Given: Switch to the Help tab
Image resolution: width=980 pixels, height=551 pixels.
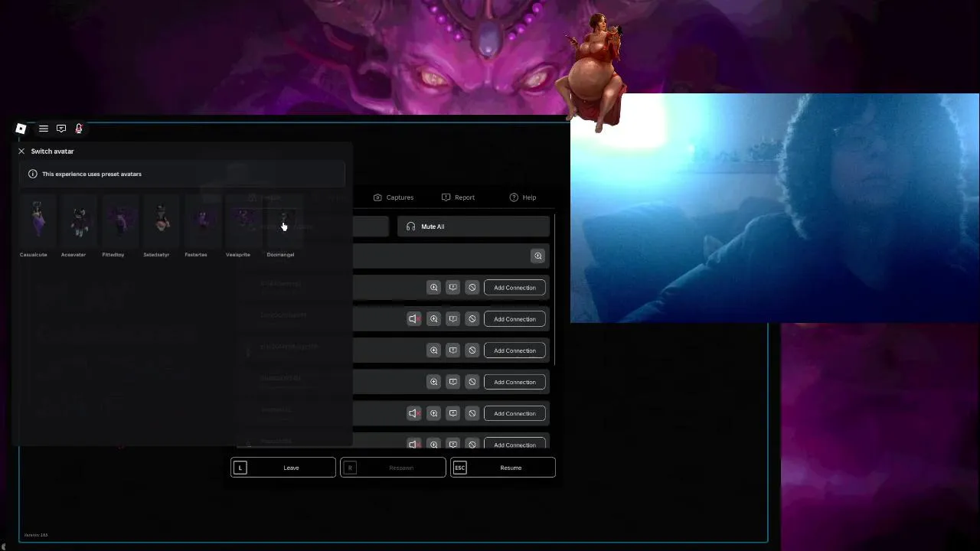Looking at the screenshot, I should click(523, 197).
